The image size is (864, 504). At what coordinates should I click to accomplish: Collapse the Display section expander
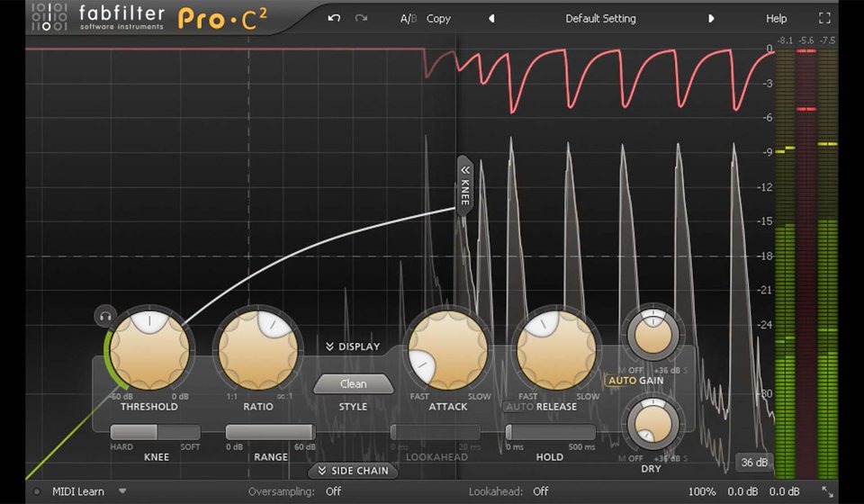tap(353, 346)
